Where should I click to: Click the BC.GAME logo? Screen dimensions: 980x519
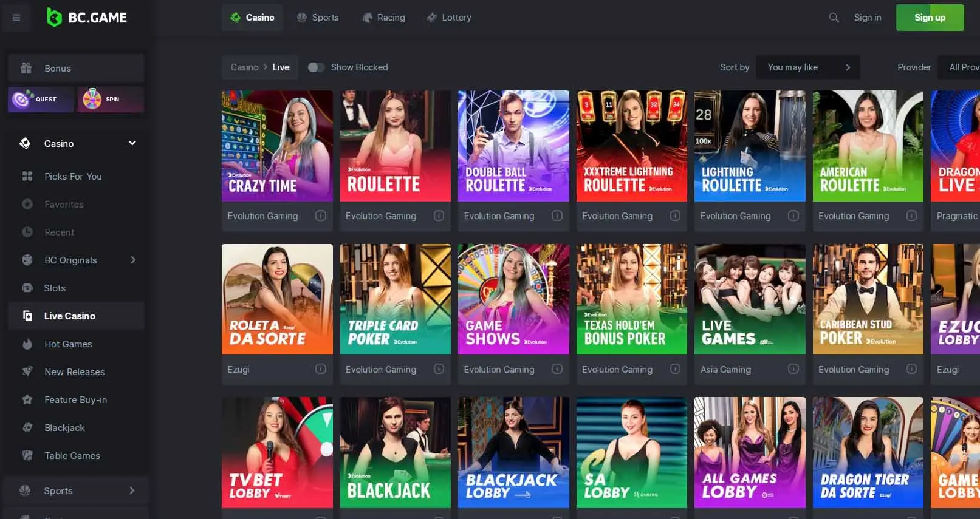pos(87,18)
